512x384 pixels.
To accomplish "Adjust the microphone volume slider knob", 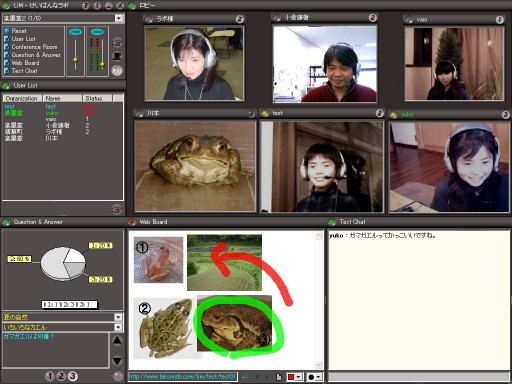I will (x=75, y=60).
